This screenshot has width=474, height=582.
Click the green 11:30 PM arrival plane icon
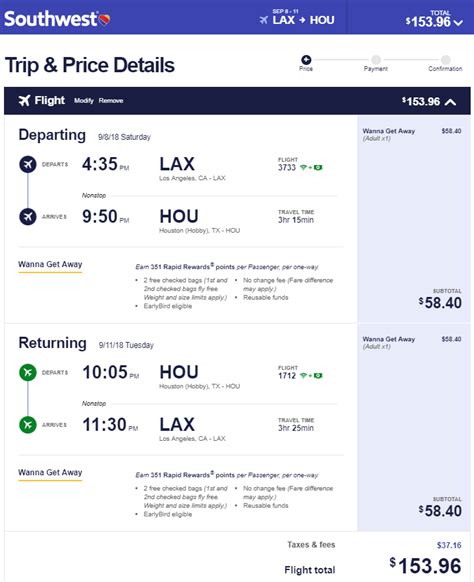(28, 425)
